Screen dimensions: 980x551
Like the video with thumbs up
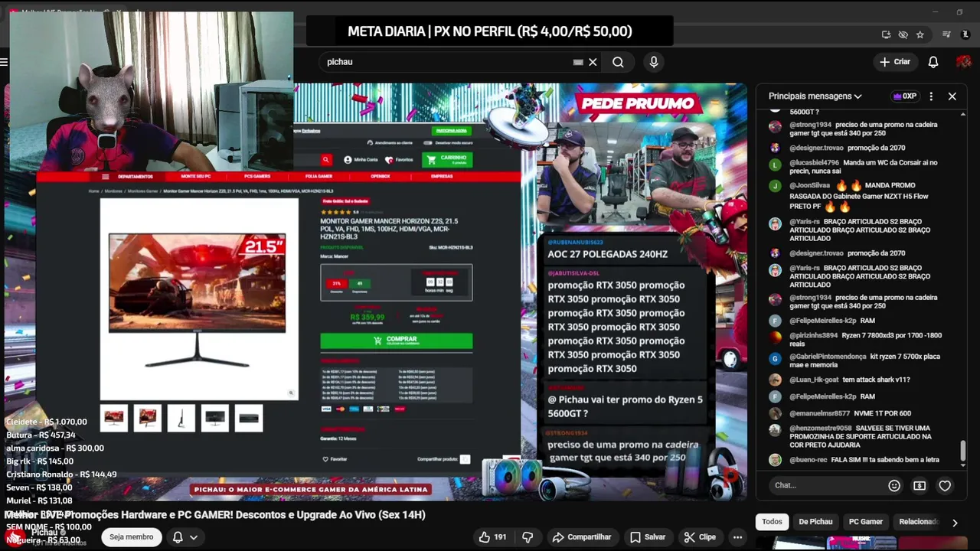(492, 537)
